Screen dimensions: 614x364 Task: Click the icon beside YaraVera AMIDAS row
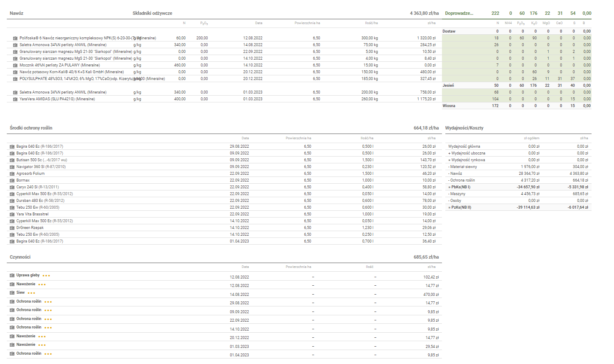[x=15, y=99]
